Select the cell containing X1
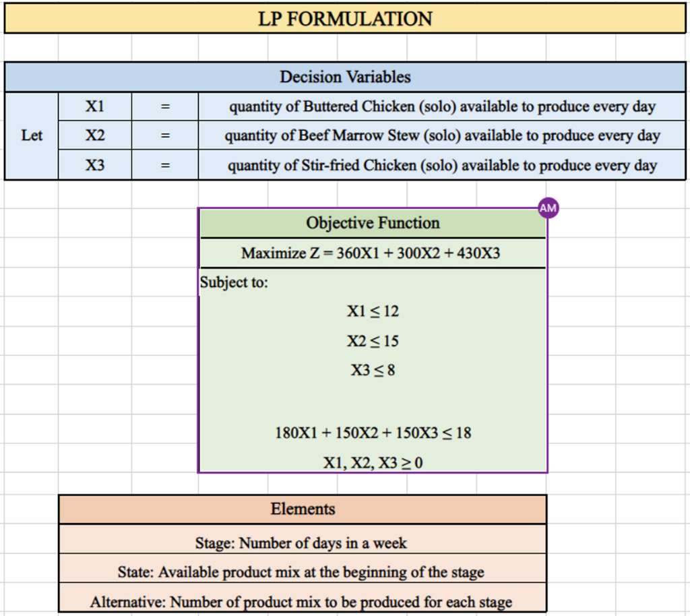The height and width of the screenshot is (616, 690). pyautogui.click(x=94, y=106)
